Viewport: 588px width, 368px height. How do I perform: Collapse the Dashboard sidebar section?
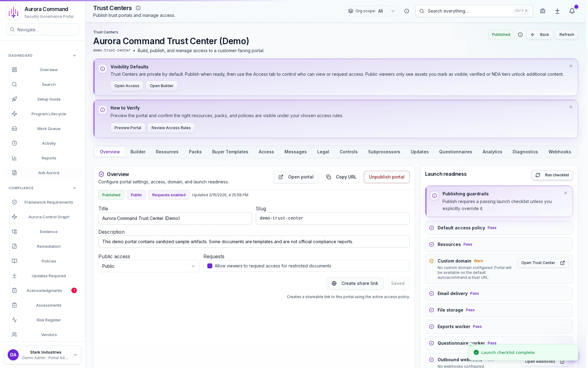(x=74, y=56)
